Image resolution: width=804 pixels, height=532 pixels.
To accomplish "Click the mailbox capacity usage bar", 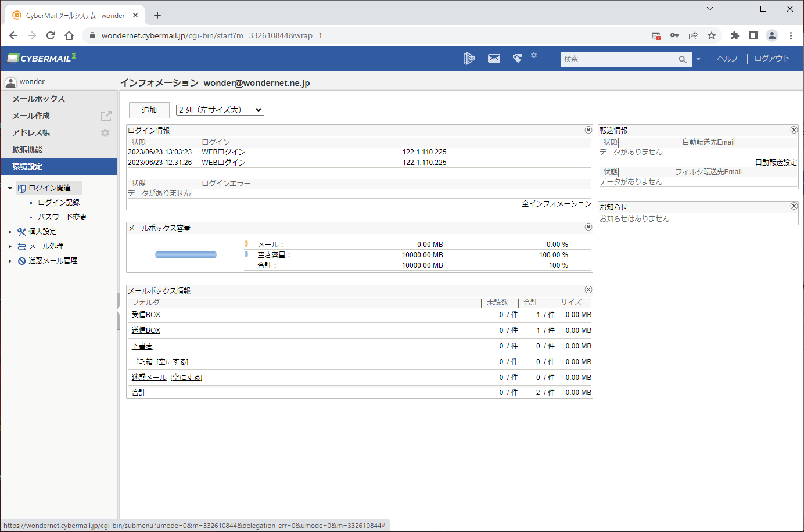I will (x=186, y=254).
